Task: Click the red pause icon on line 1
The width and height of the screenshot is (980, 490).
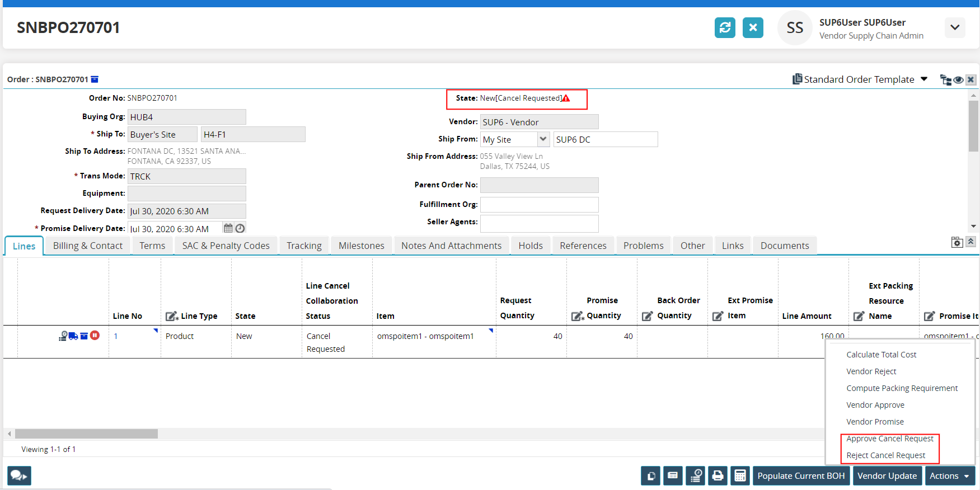Action: tap(95, 335)
